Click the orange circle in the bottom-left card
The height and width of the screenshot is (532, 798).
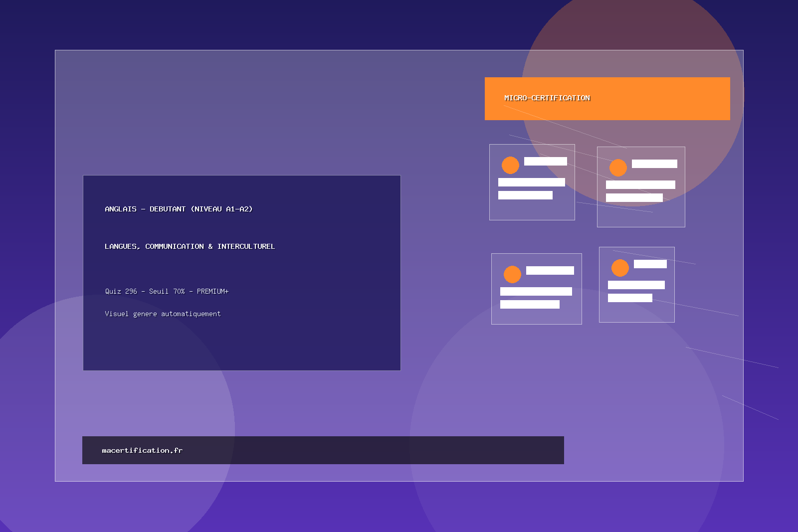512,274
